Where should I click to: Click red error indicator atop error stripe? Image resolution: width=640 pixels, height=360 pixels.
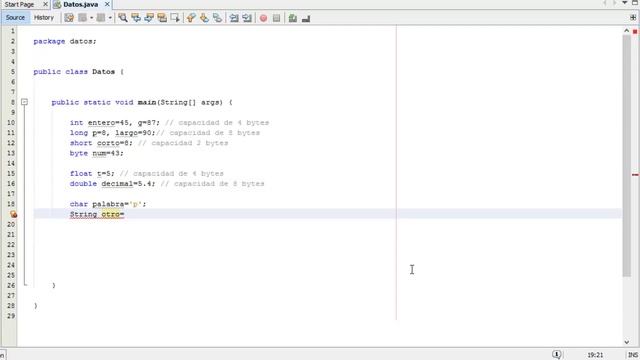635,31
